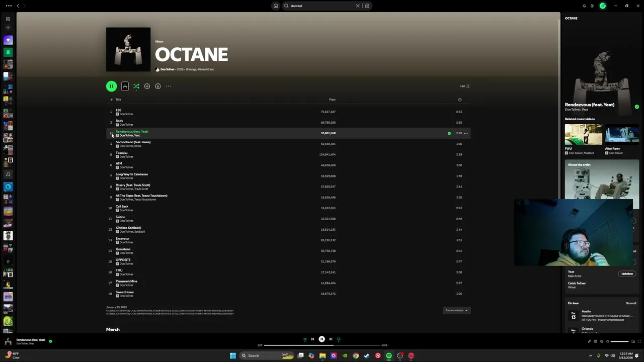Expand the 1 more release dropdown
Image resolution: width=644 pixels, height=362 pixels.
click(x=456, y=310)
